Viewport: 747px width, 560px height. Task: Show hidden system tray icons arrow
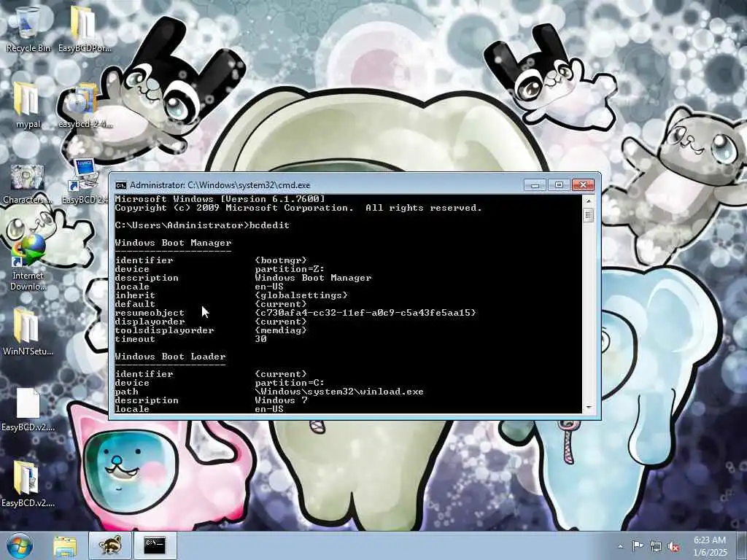tap(620, 547)
